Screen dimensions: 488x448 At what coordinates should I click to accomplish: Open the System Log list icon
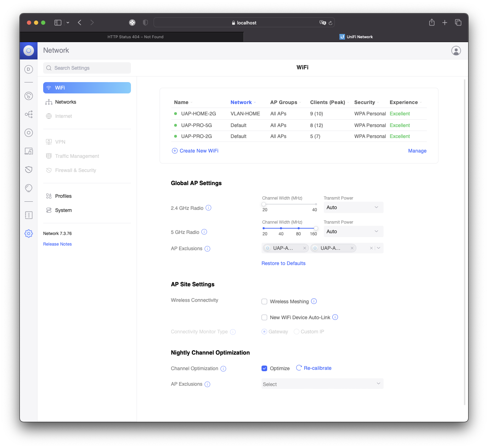(29, 215)
